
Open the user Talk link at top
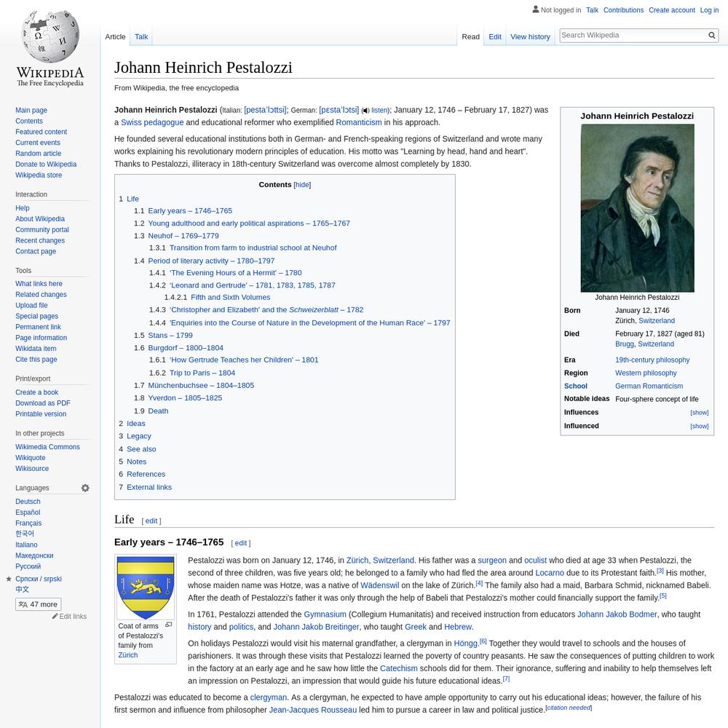click(592, 10)
